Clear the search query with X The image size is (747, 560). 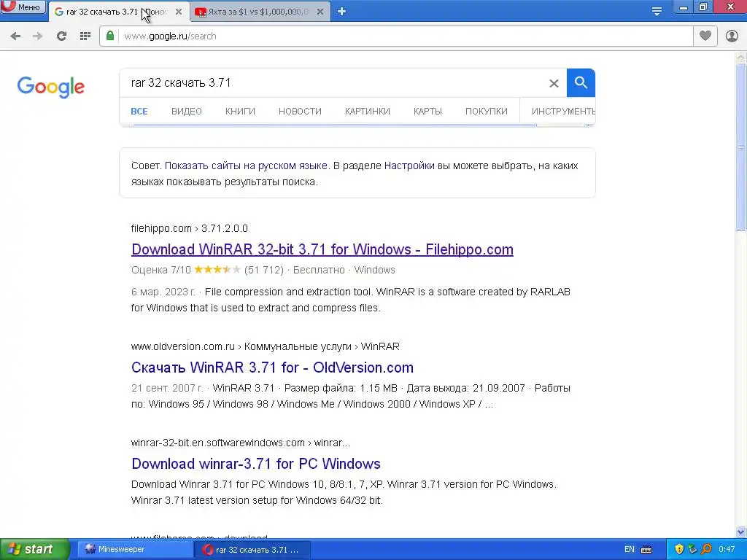coord(554,83)
